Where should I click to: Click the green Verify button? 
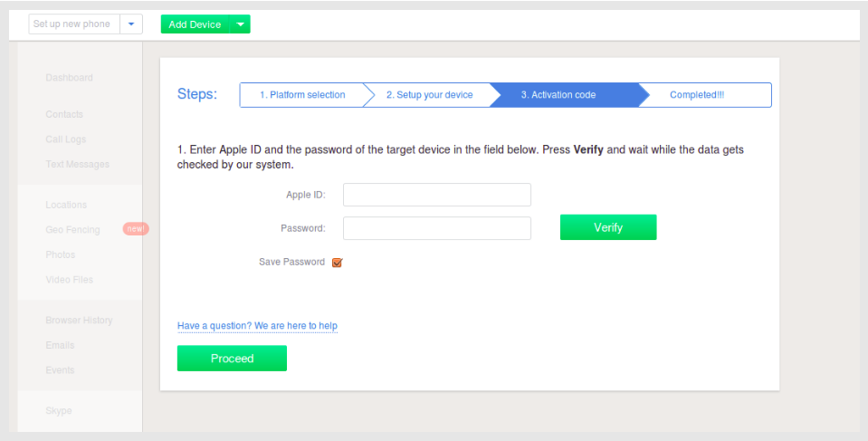click(608, 227)
